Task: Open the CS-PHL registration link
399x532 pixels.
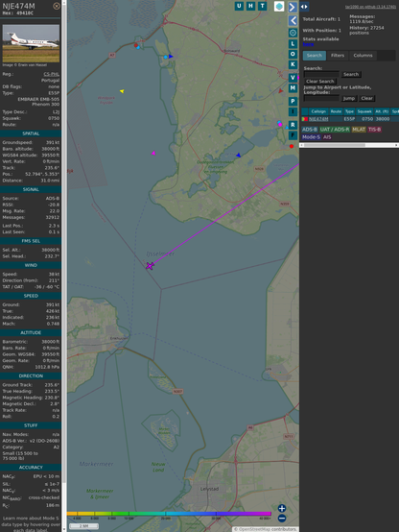Action: tap(51, 74)
